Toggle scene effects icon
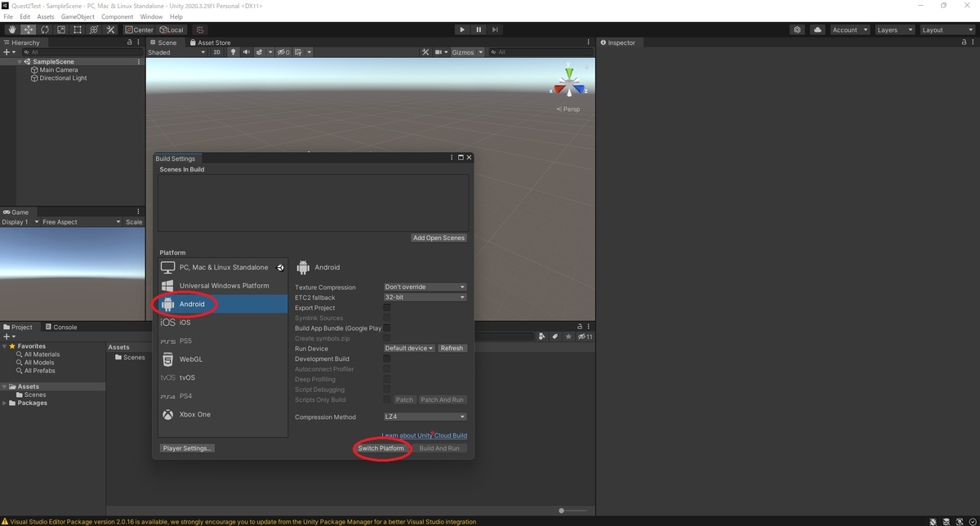Image resolution: width=980 pixels, height=526 pixels. (261, 52)
